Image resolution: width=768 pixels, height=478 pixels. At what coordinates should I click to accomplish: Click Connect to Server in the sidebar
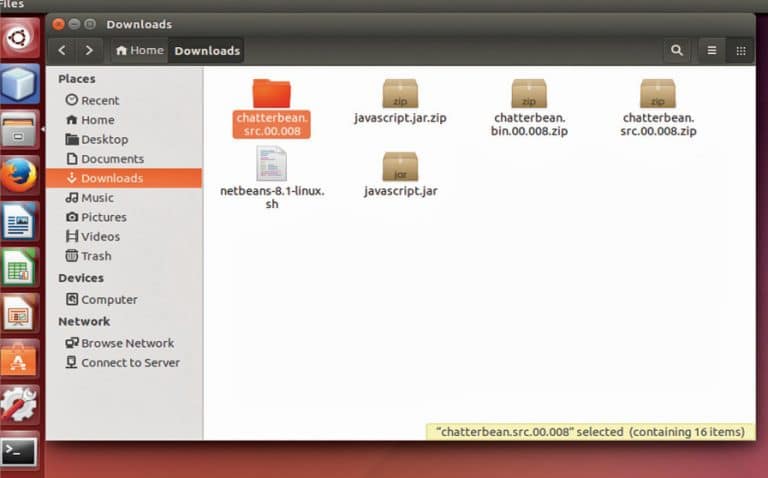click(130, 363)
